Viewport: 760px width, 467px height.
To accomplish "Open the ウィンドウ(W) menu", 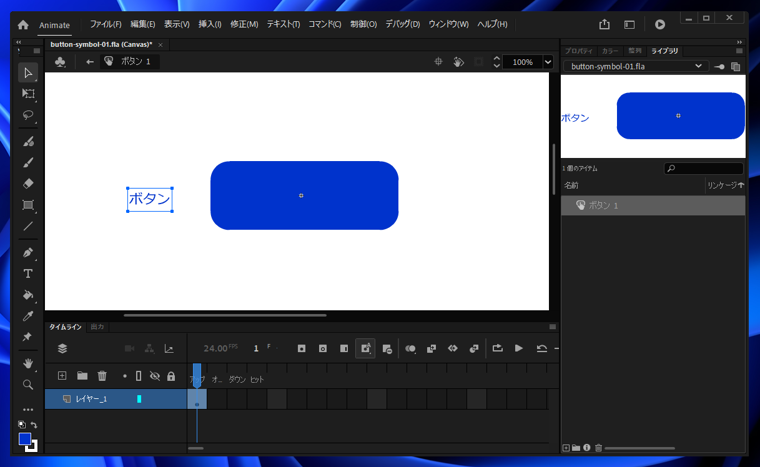I will [x=448, y=24].
